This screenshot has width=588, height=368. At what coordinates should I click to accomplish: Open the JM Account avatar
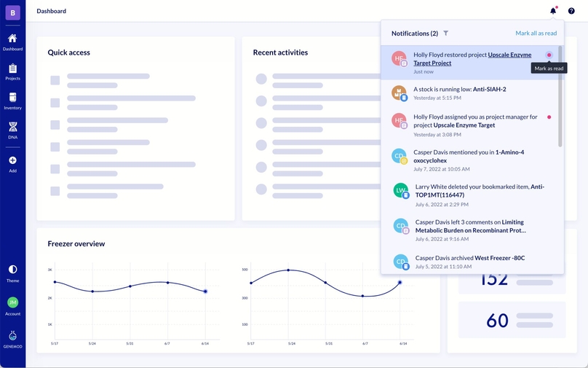pos(12,302)
